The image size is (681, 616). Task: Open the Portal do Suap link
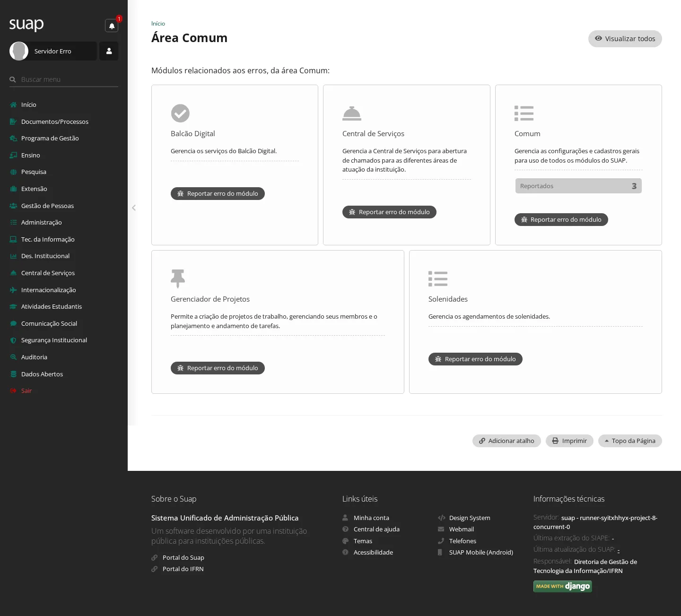(x=183, y=557)
